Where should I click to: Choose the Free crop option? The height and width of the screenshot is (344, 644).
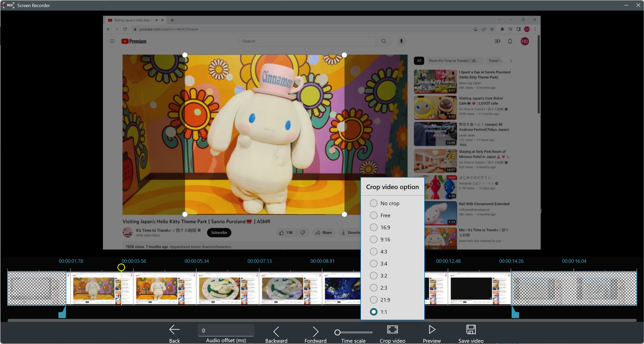coord(373,215)
